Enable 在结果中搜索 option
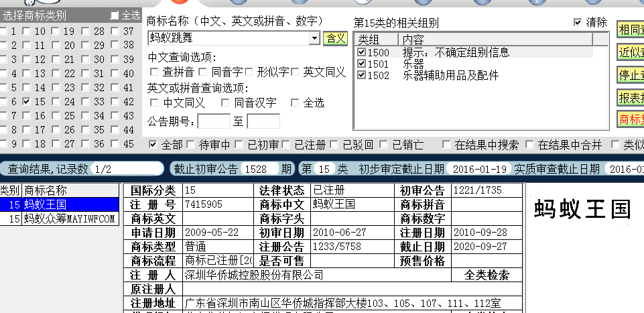 tap(446, 145)
